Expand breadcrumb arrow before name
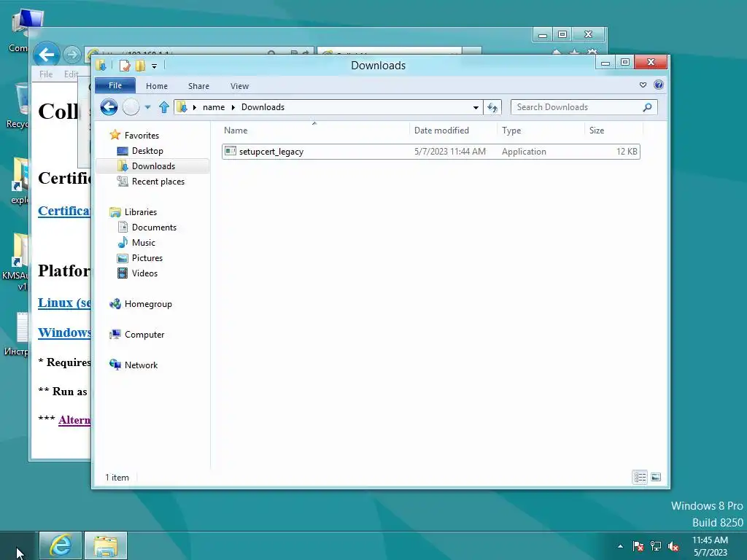 [x=194, y=107]
